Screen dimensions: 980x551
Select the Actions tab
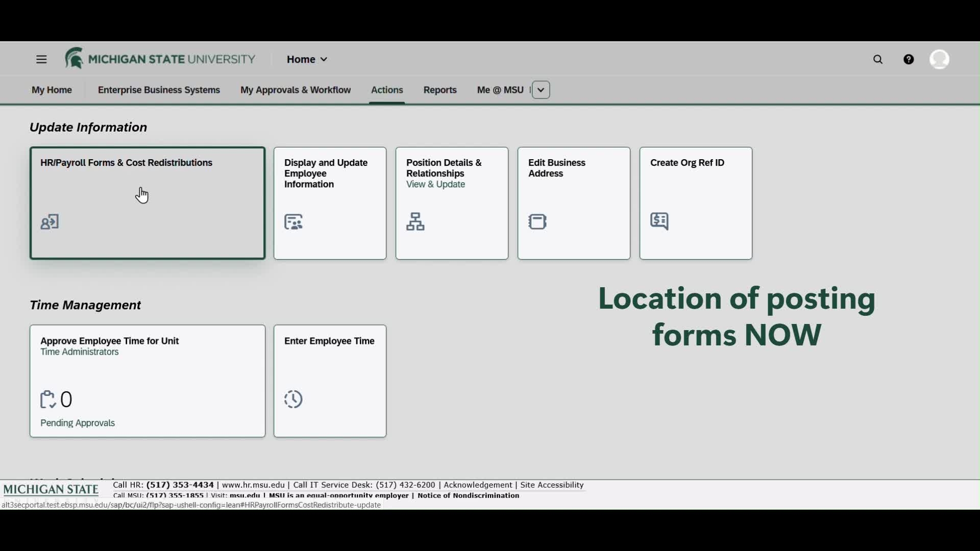[387, 90]
